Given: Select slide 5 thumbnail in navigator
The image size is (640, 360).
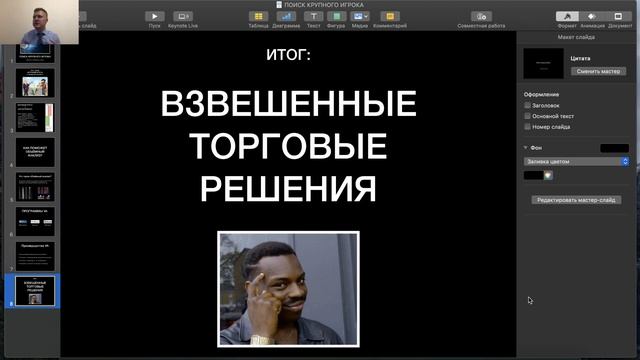Looking at the screenshot, I should (35, 187).
